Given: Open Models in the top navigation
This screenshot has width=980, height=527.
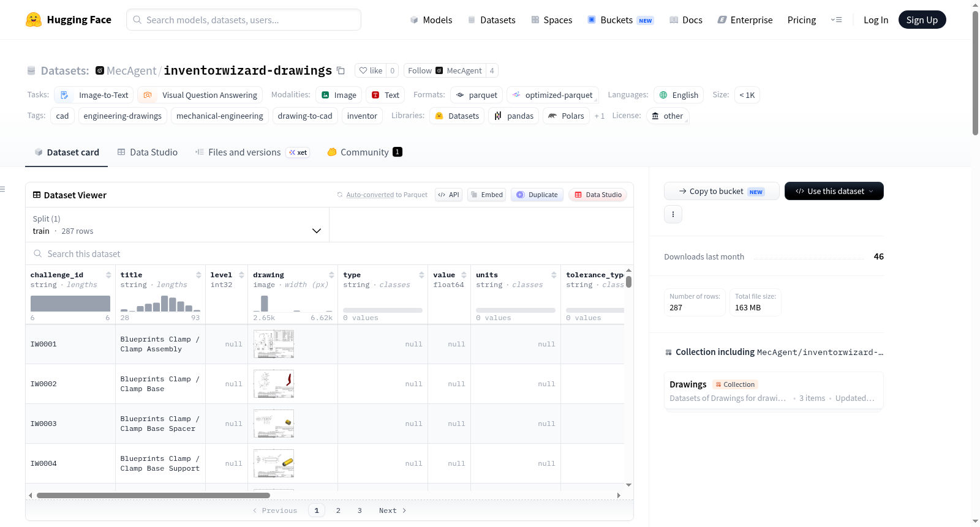Looking at the screenshot, I should click(x=431, y=20).
